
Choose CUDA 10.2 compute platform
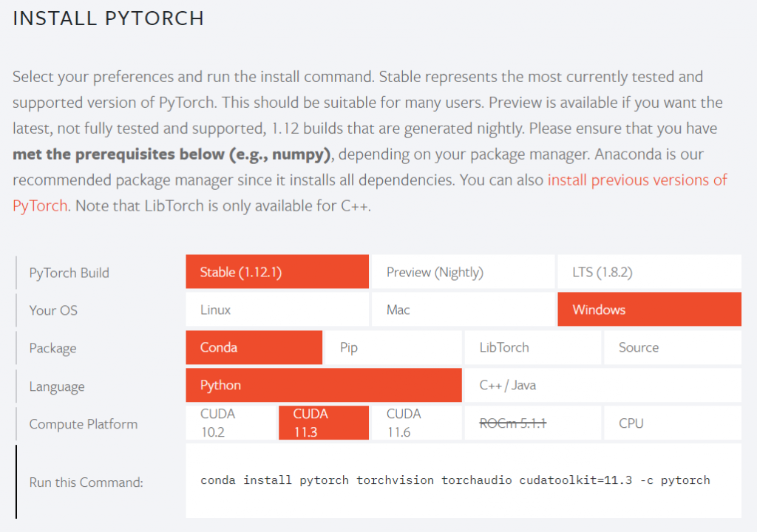231,423
